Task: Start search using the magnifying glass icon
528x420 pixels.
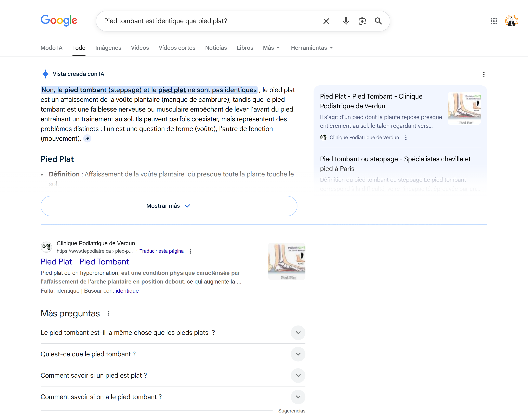Action: (x=378, y=21)
